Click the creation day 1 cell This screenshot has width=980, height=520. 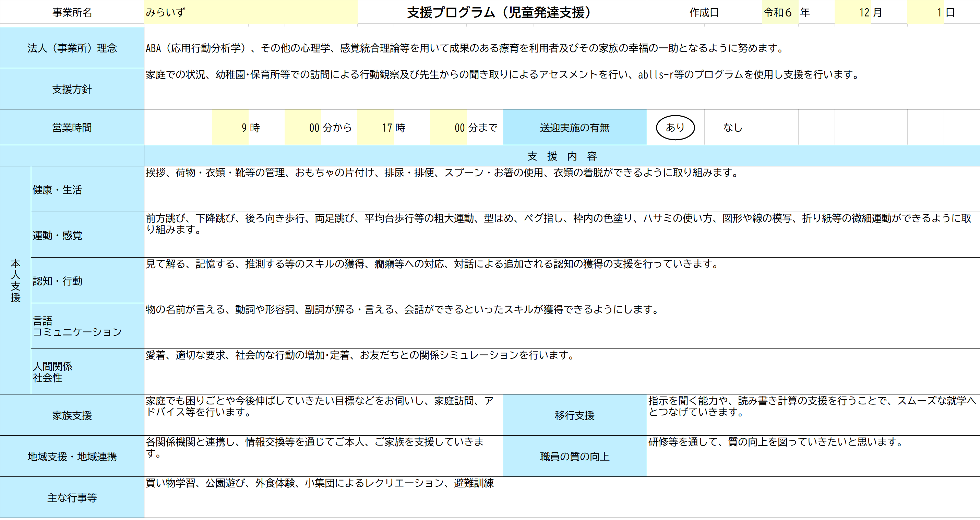coord(925,12)
